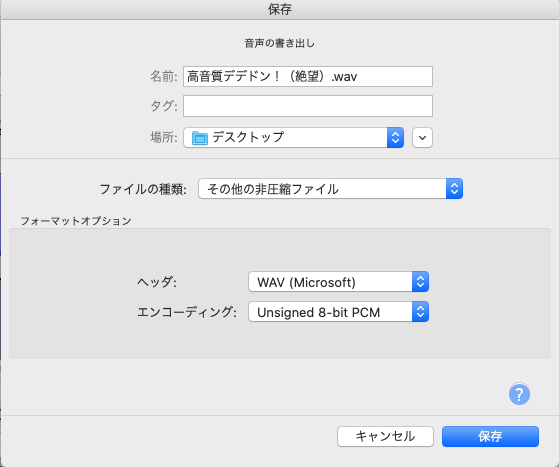Click the desktop folder icon in location popup
The height and width of the screenshot is (467, 559).
click(200, 138)
